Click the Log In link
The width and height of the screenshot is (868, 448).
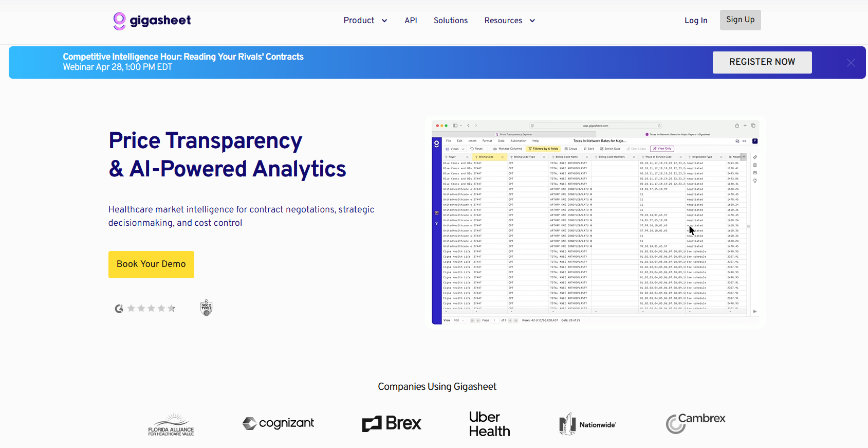pyautogui.click(x=696, y=21)
